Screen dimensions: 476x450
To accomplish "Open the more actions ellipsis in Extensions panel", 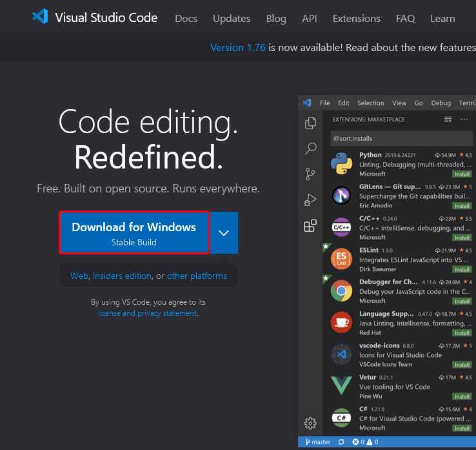I will [464, 119].
